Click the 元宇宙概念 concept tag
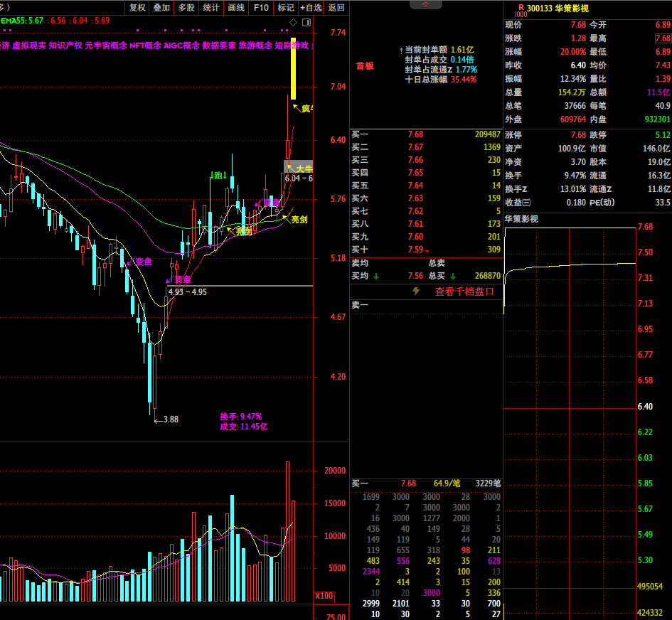The width and height of the screenshot is (672, 620). tap(106, 46)
